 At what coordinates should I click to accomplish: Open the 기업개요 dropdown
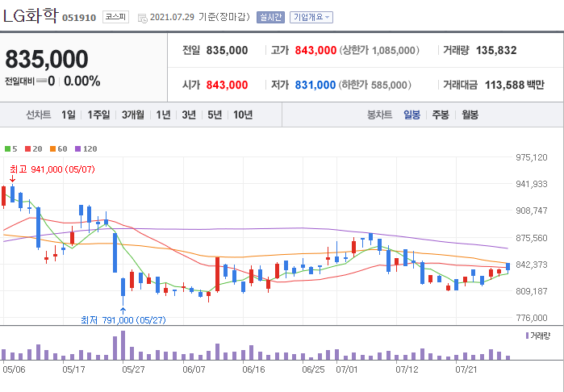click(x=311, y=17)
